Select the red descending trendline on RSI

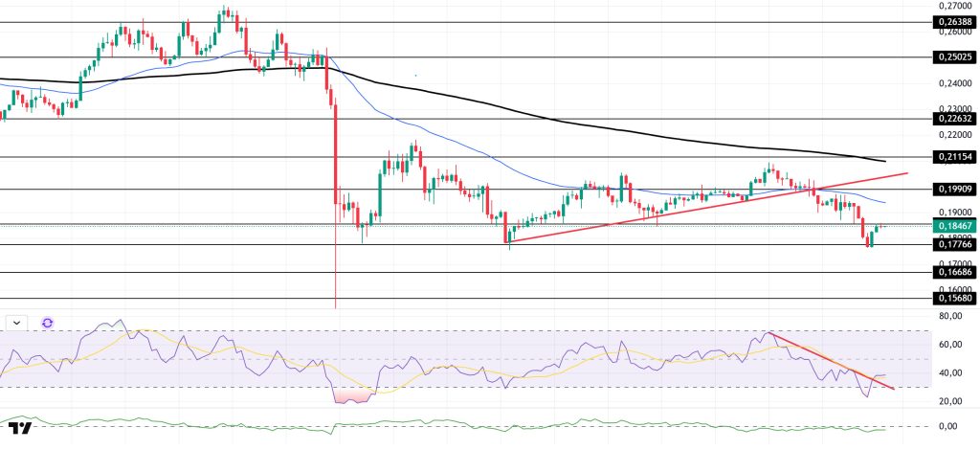pos(833,361)
